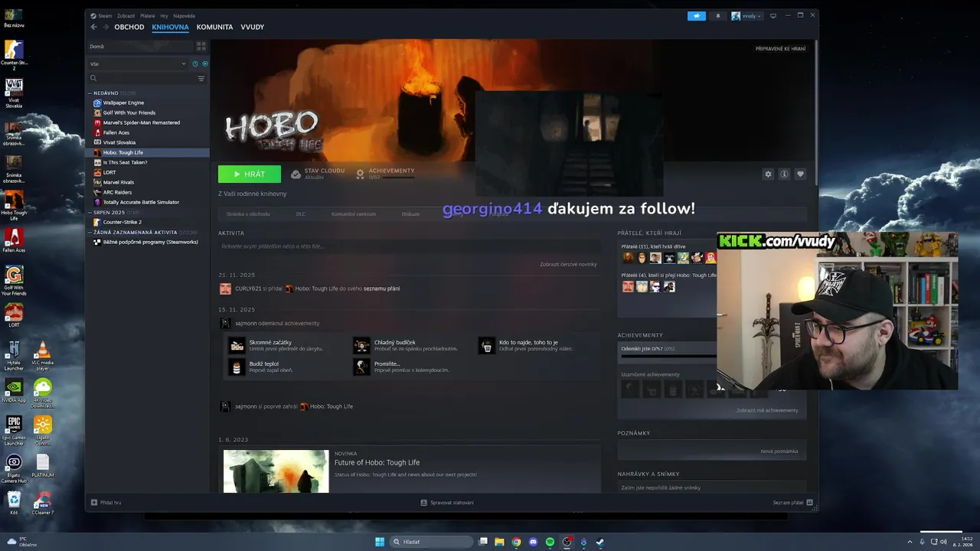Screen dimensions: 980x551
Task: Open the Stránka v obchodě link
Action: coord(248,214)
